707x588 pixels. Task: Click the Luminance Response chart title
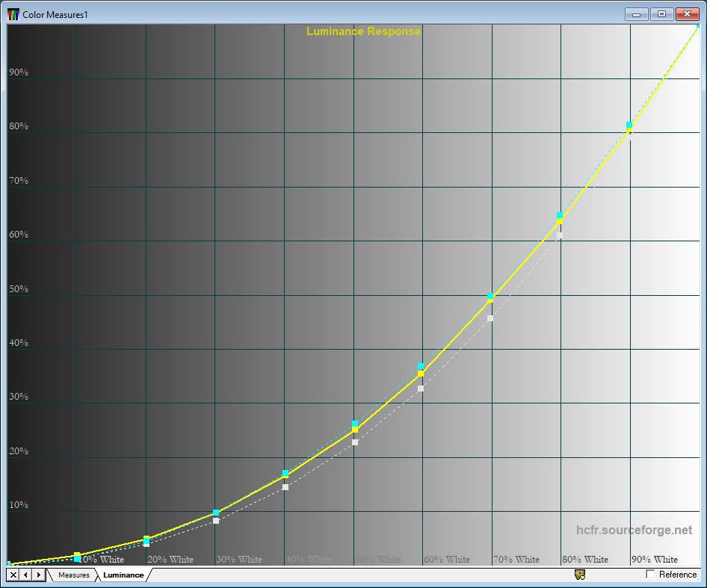click(363, 31)
